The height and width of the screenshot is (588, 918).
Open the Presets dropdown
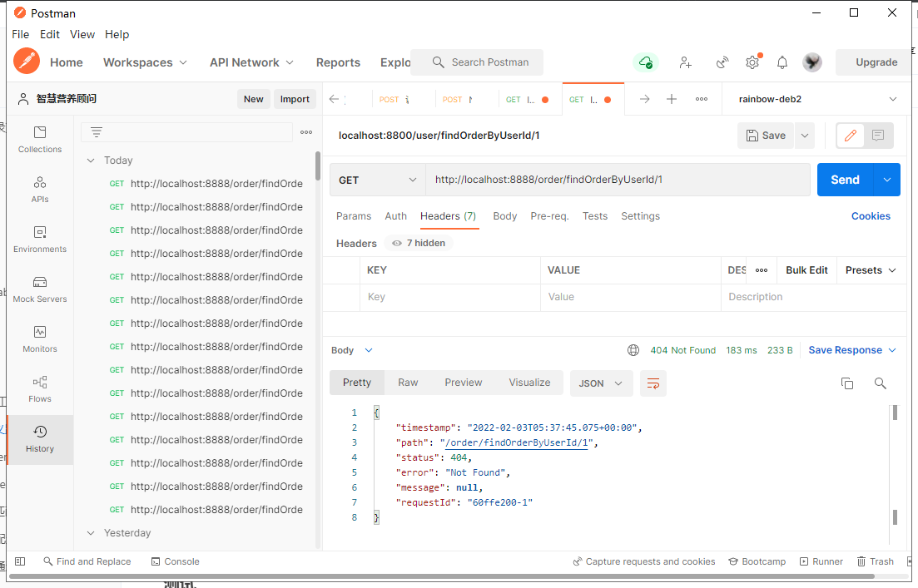point(871,269)
